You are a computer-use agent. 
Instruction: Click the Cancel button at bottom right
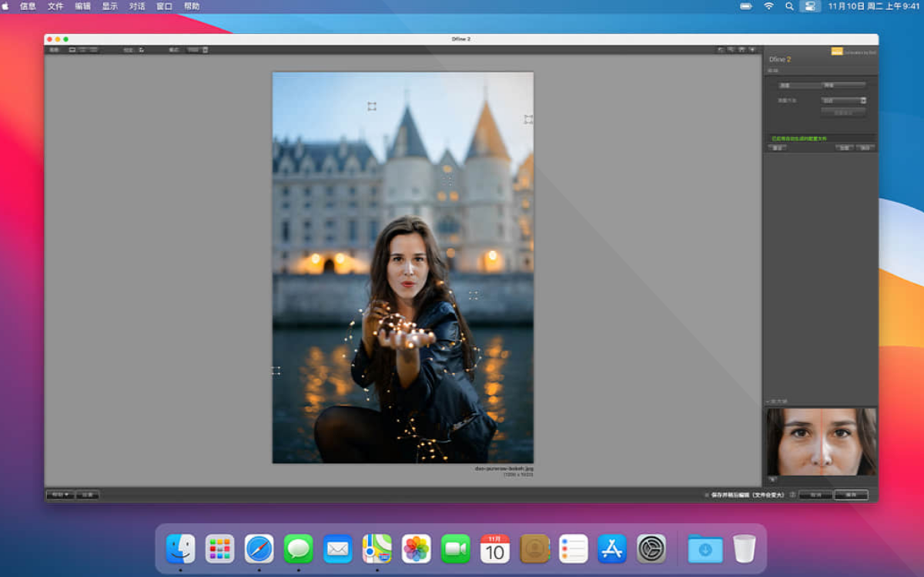coord(815,495)
